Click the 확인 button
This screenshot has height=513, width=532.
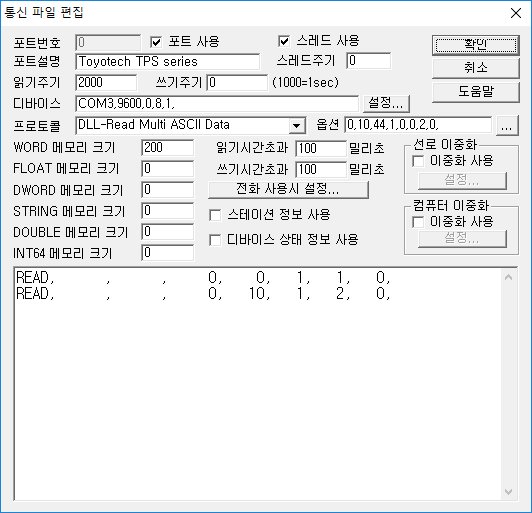click(476, 45)
